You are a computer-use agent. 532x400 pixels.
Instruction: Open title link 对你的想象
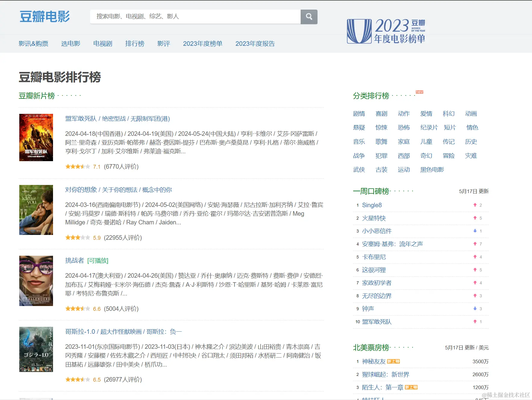(x=119, y=190)
